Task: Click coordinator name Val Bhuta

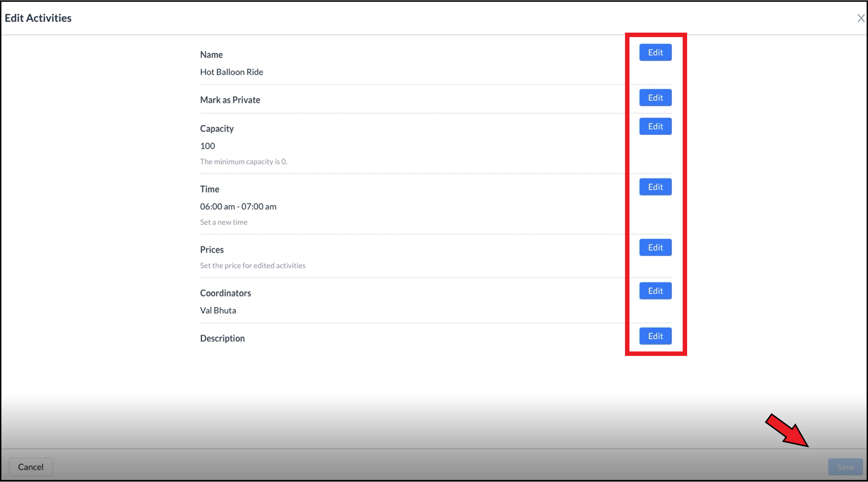Action: click(x=218, y=311)
